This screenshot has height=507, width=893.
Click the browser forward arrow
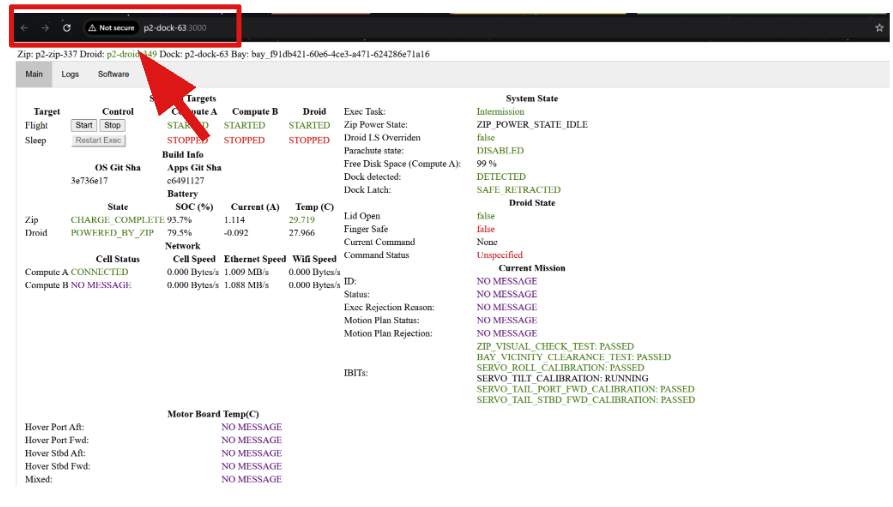point(45,28)
